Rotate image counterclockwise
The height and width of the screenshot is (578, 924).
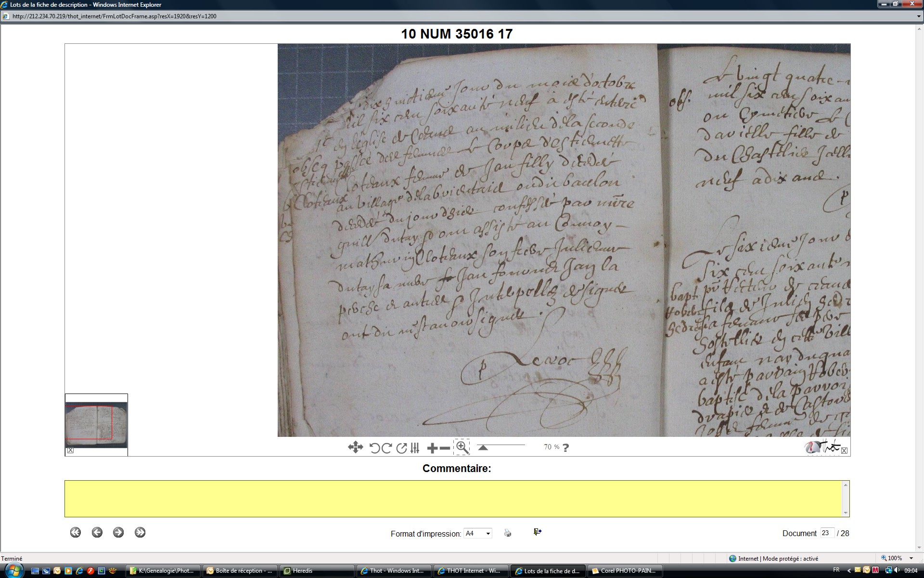[374, 448]
